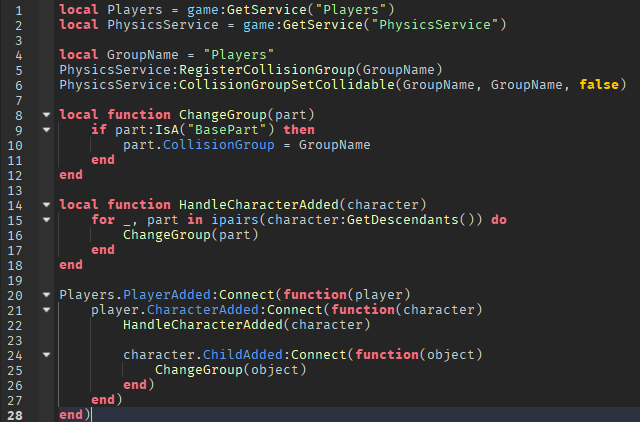Click the ipairs keyword
Viewport: 640px width, 422px height.
(235, 220)
